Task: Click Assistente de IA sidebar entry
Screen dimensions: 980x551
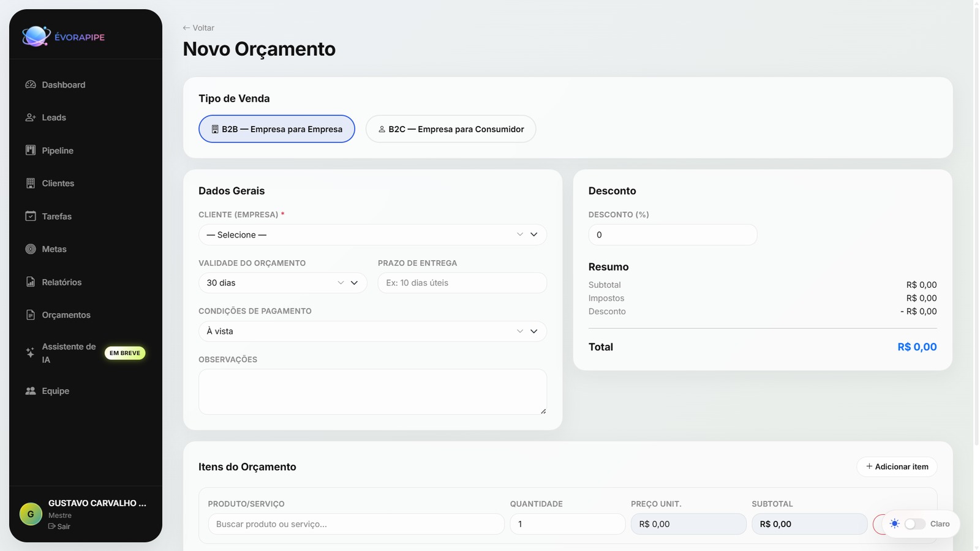Action: 86,353
